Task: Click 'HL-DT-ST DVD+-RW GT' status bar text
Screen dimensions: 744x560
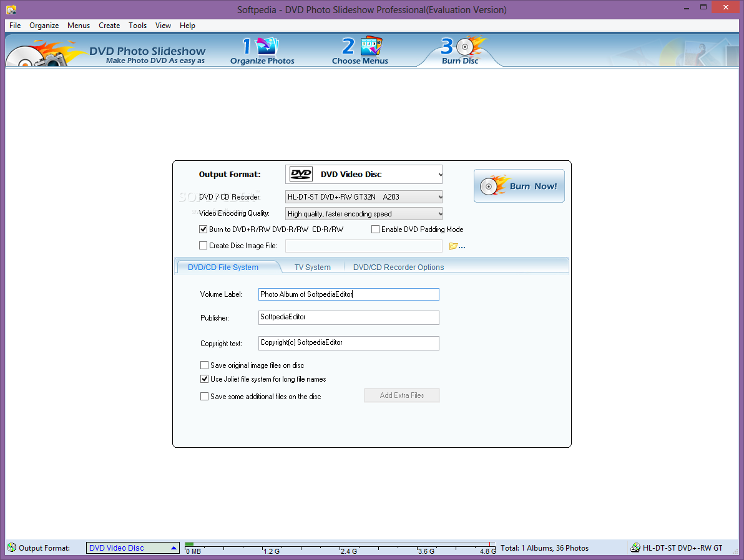Action: (x=682, y=548)
